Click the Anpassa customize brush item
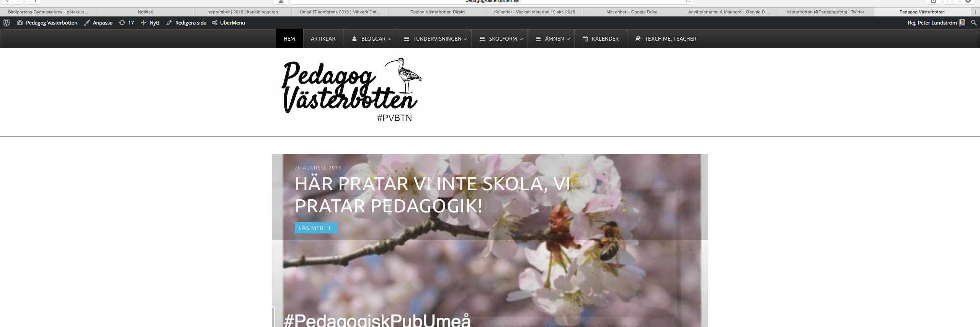This screenshot has width=980, height=327. [98, 23]
